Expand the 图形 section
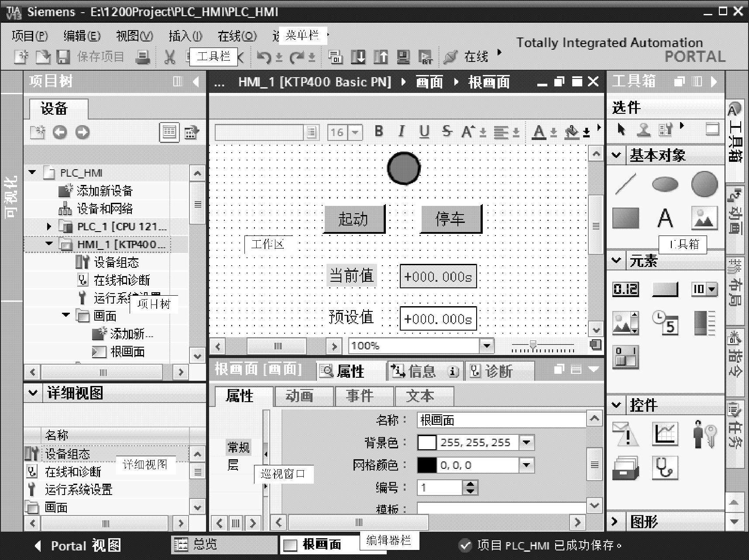Image resolution: width=749 pixels, height=560 pixels. pyautogui.click(x=615, y=521)
